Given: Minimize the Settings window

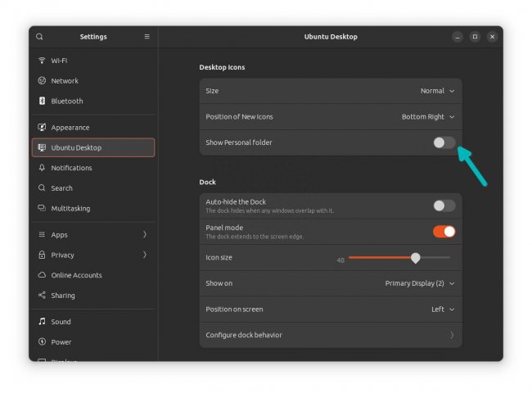Looking at the screenshot, I should 458,37.
